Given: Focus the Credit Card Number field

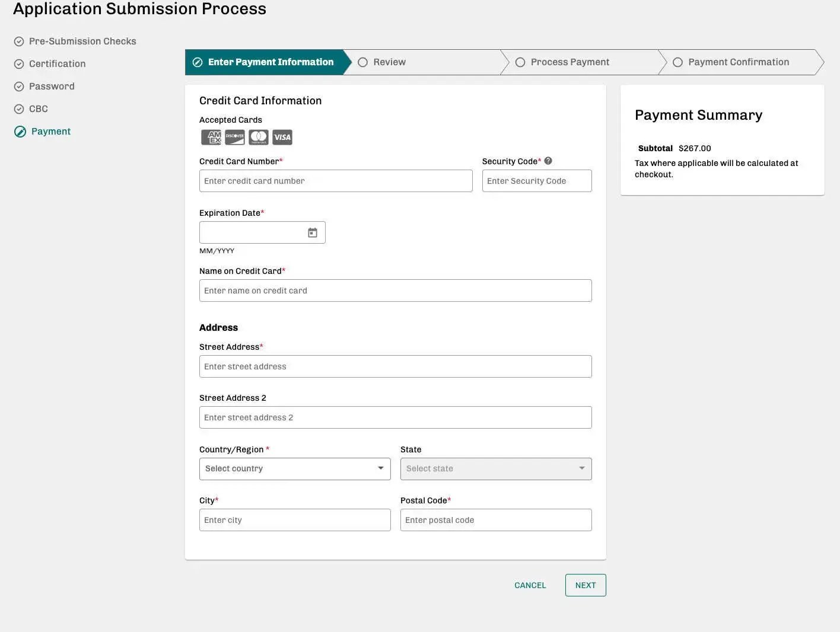Looking at the screenshot, I should [x=336, y=181].
